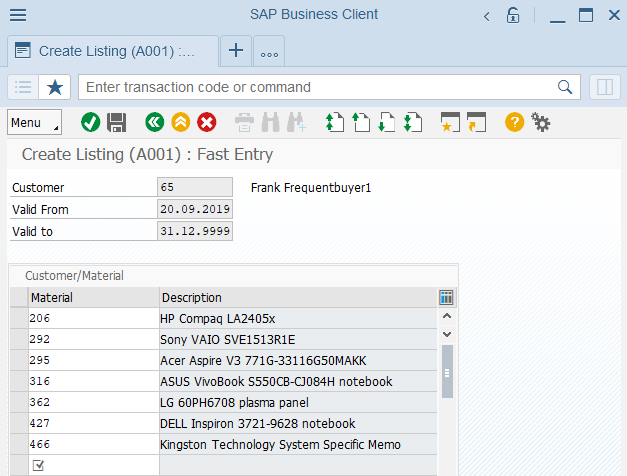Click the Find binoculars icon
The width and height of the screenshot is (627, 476).
[270, 122]
